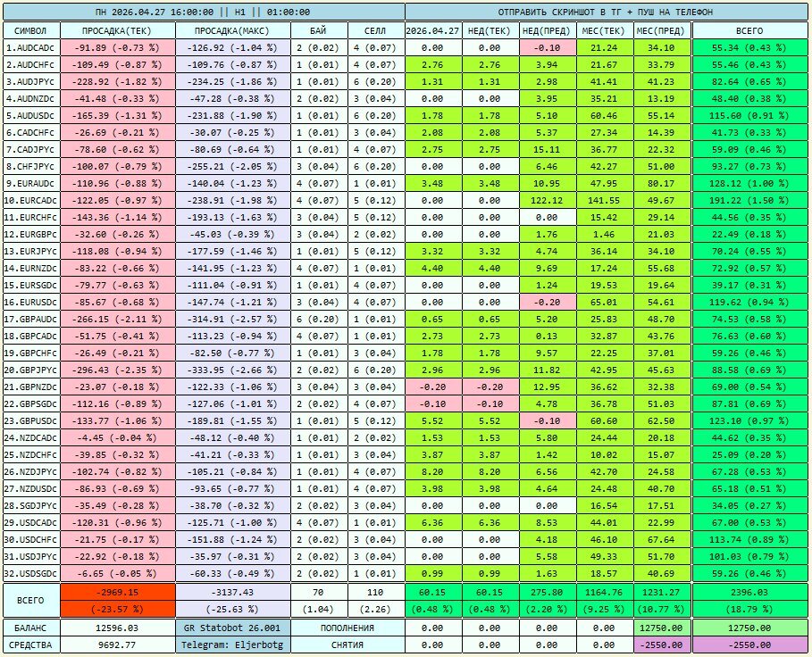Click the 80.17 previous month value for EURAUDc

662,183
